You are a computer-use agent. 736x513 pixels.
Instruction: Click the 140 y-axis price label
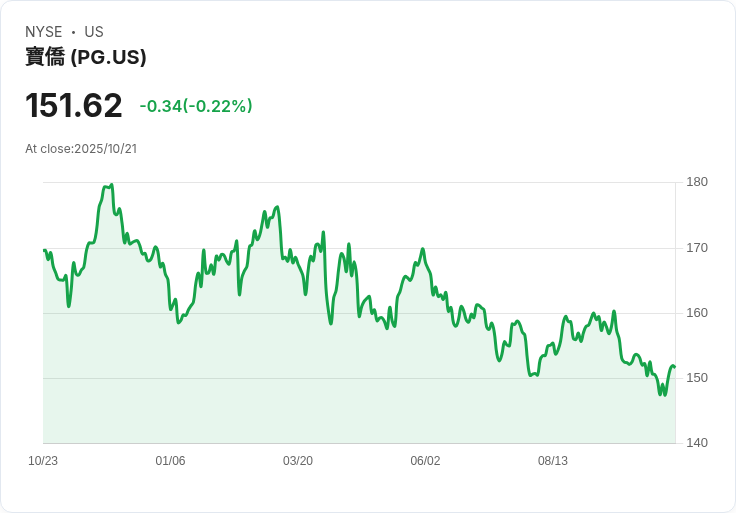coord(697,444)
